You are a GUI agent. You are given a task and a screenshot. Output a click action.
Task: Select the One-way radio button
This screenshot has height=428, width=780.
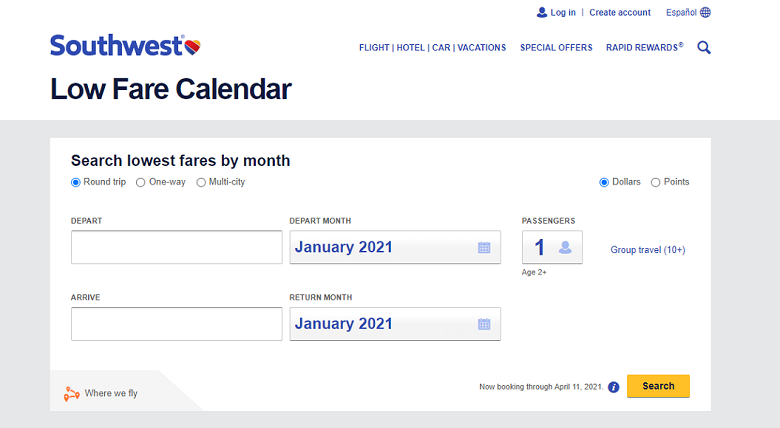(x=141, y=183)
